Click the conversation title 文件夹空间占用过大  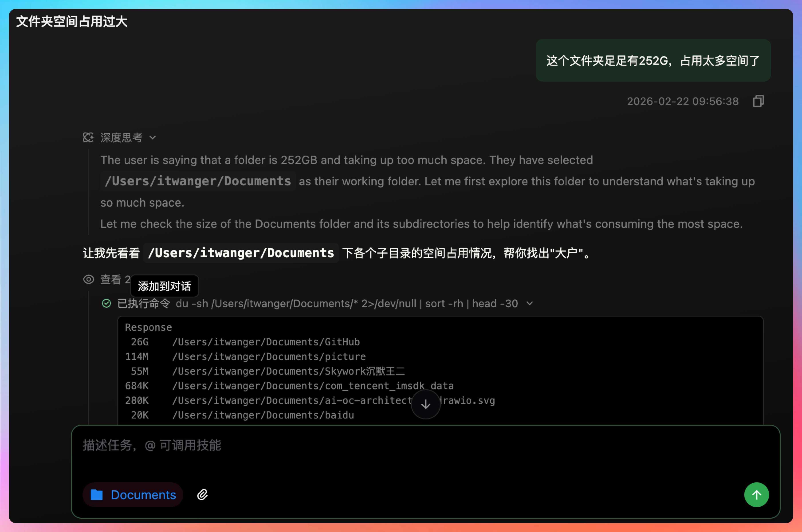(x=72, y=21)
